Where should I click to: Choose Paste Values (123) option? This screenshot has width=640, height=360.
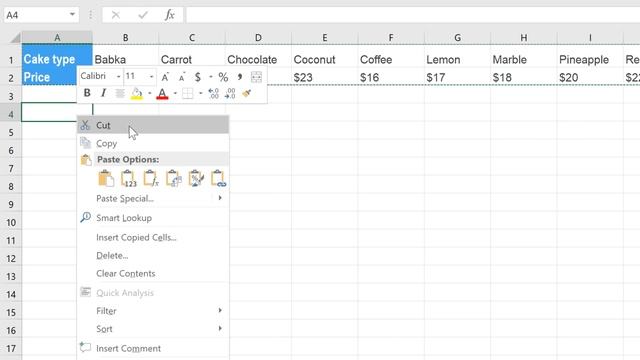129,178
